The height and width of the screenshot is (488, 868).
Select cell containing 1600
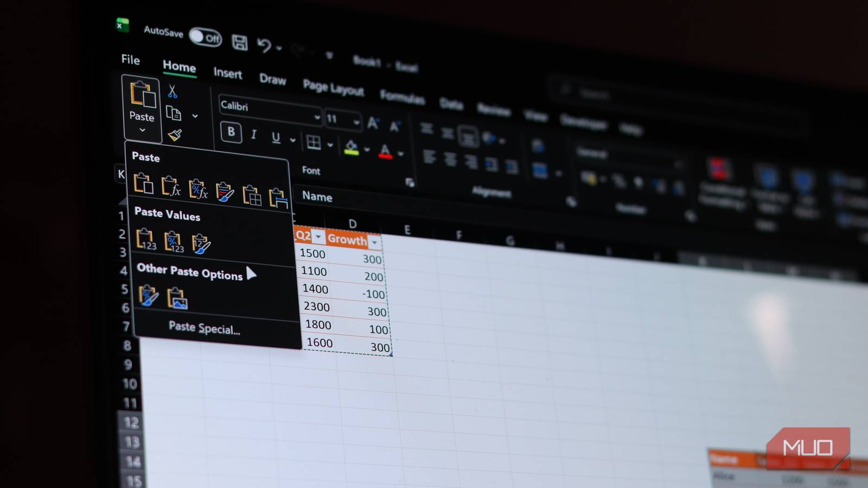[320, 343]
